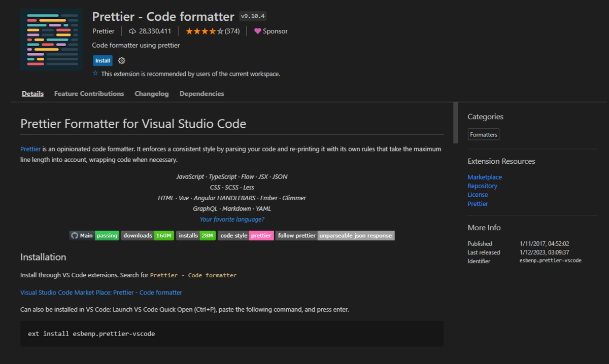Screen dimensions: 609x364
Task: Click the Prettier extension logo icon
Action: click(52, 40)
